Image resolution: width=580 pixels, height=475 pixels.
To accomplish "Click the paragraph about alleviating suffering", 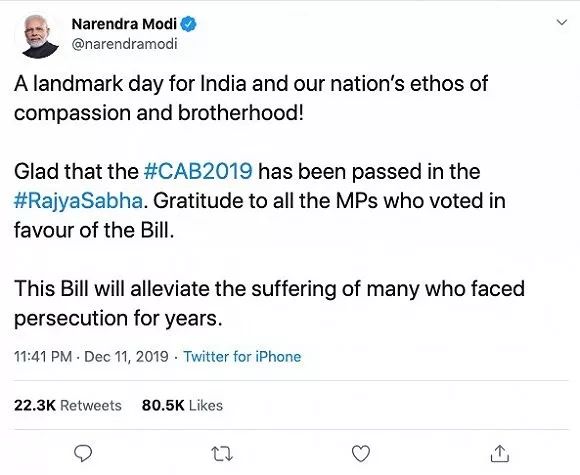I will tap(269, 303).
